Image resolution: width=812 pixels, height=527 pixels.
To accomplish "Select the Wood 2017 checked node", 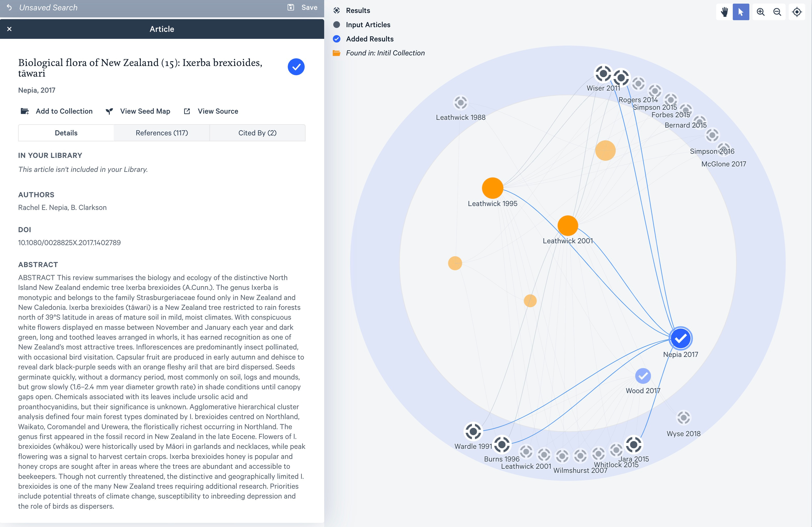I will click(x=643, y=376).
